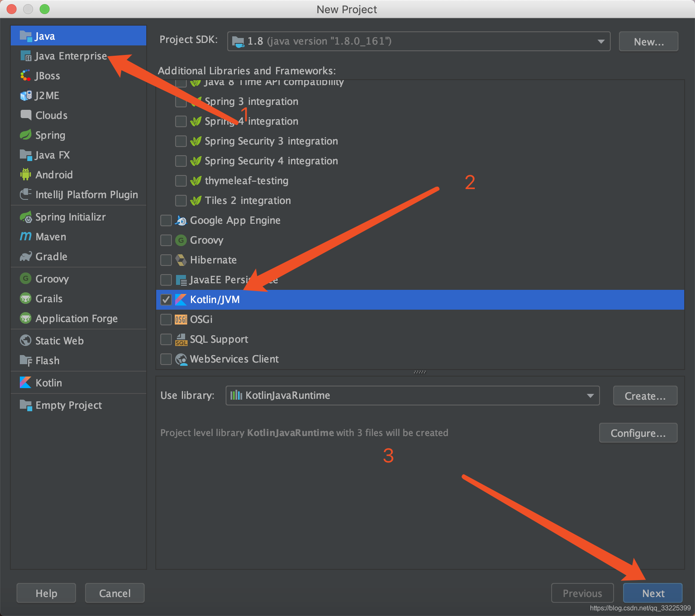Select the IntelliJ Platform Plugin type
695x616 pixels.
(x=86, y=194)
